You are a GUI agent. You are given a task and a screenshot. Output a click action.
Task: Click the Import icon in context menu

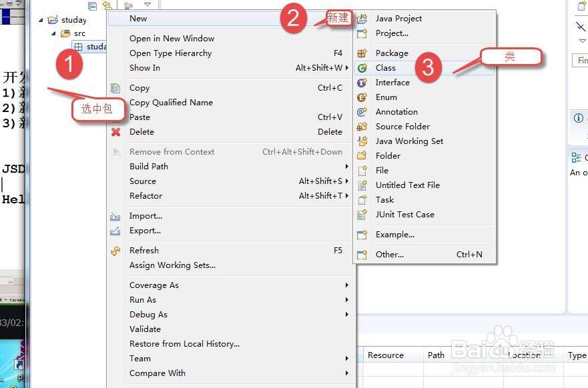point(115,217)
